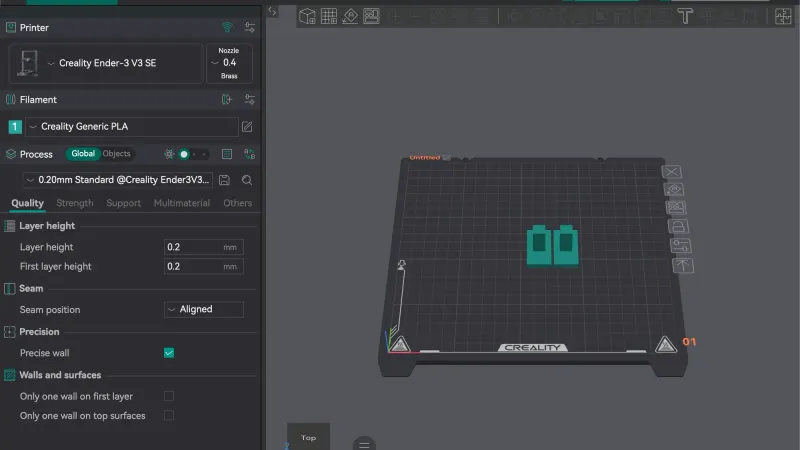Click the Creality Ender-3 printer thumbnail

(28, 63)
